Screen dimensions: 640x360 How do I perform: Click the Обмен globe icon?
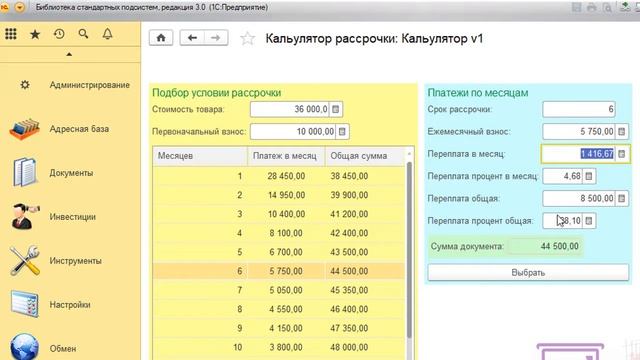click(24, 347)
